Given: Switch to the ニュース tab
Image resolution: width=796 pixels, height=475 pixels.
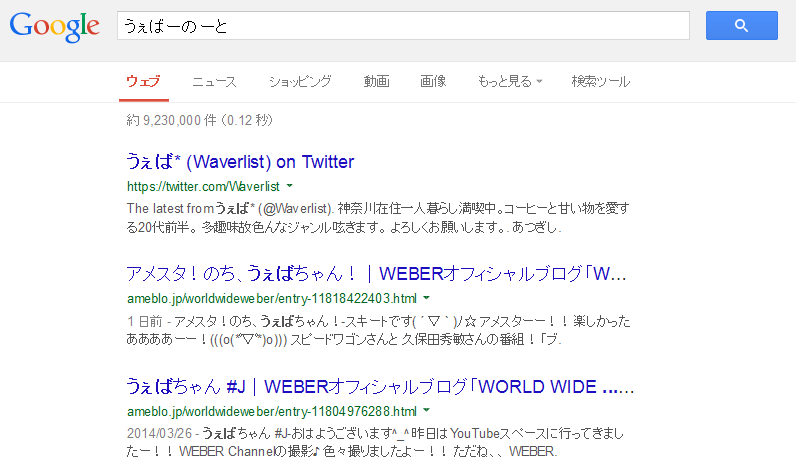Looking at the screenshot, I should [214, 81].
